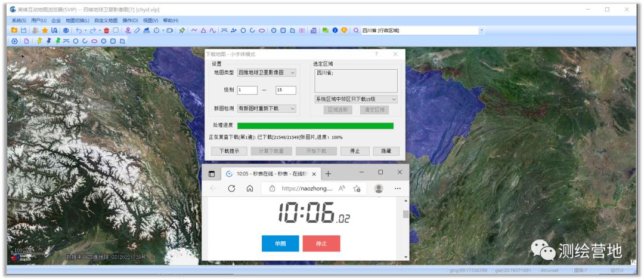Click the red trash delete icon
644x280 pixels.
[x=106, y=30]
